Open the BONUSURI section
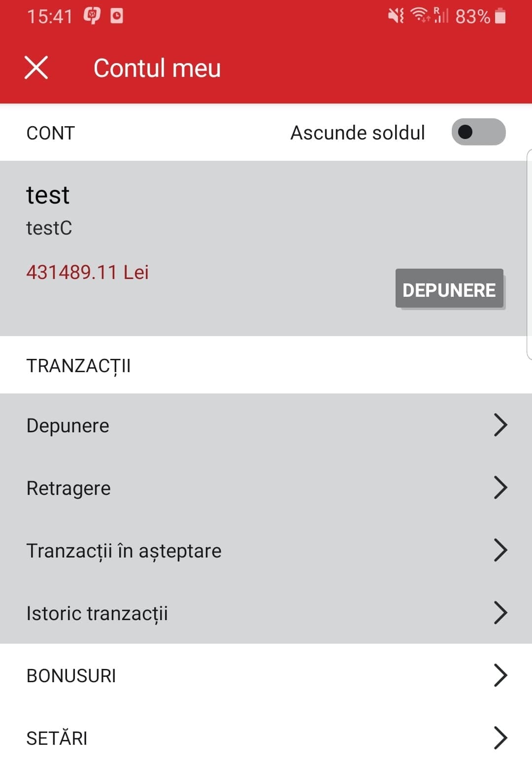The width and height of the screenshot is (532, 767). point(71,676)
